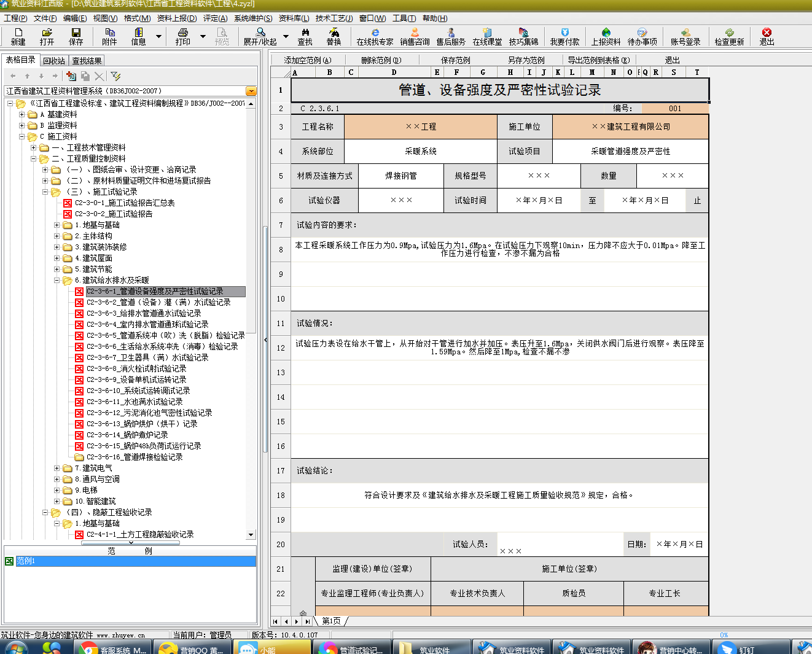812x654 pixels.
Task: Collapse the C 施工资料 tree node
Action: tap(22, 136)
